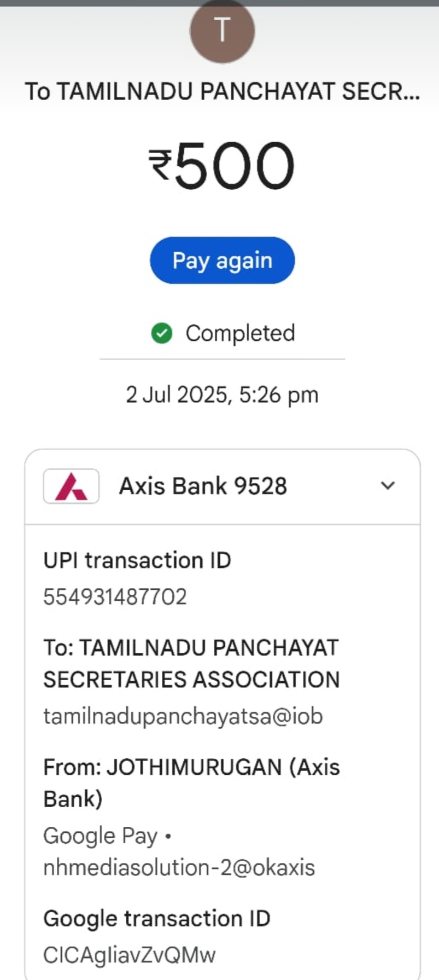The height and width of the screenshot is (980, 439).
Task: Open the truncated 'To TAMILNADU PANCHAYAT SECR...' header
Action: click(x=222, y=91)
